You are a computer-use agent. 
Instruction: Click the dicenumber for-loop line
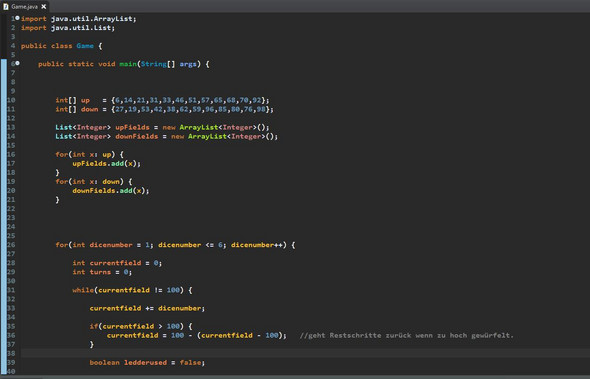[x=175, y=245]
